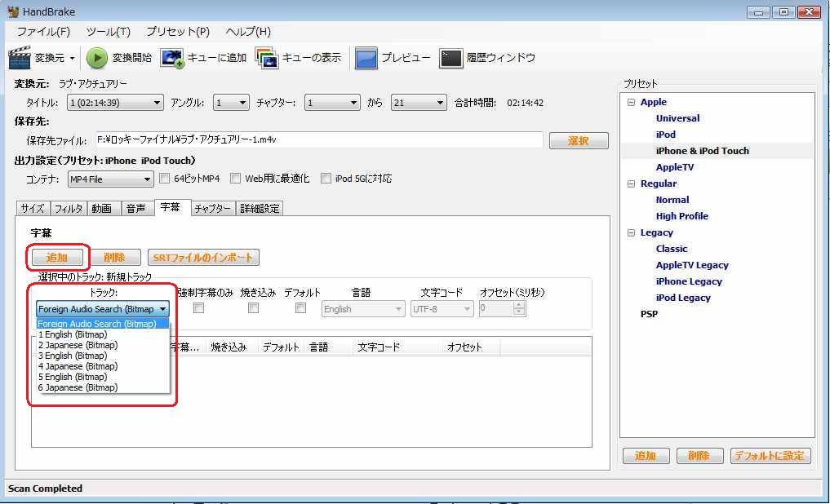Open the プリセット menu
This screenshot has height=504, width=830.
177,32
